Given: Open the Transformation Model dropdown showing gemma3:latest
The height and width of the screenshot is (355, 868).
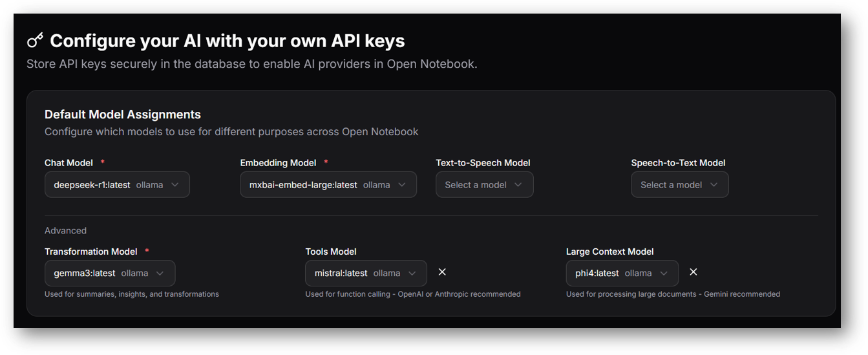Looking at the screenshot, I should pyautogui.click(x=110, y=273).
